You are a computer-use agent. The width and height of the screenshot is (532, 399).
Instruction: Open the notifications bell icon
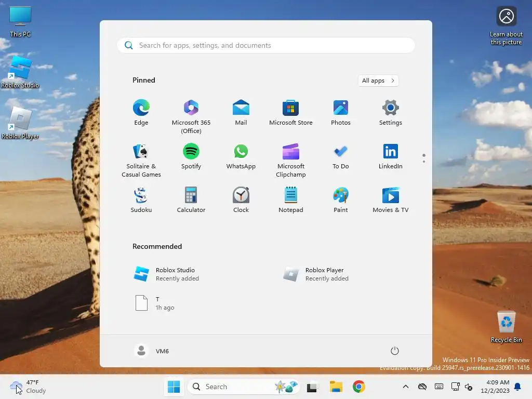(x=517, y=387)
